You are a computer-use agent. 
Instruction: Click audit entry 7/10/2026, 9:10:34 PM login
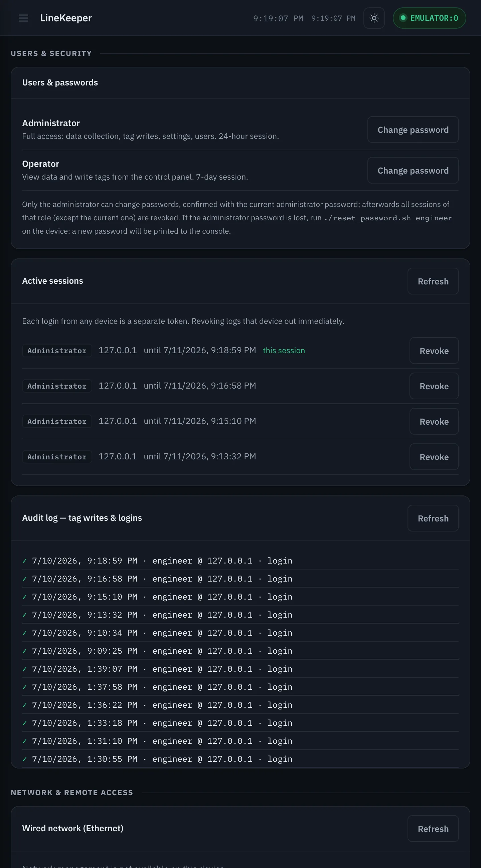click(x=240, y=633)
